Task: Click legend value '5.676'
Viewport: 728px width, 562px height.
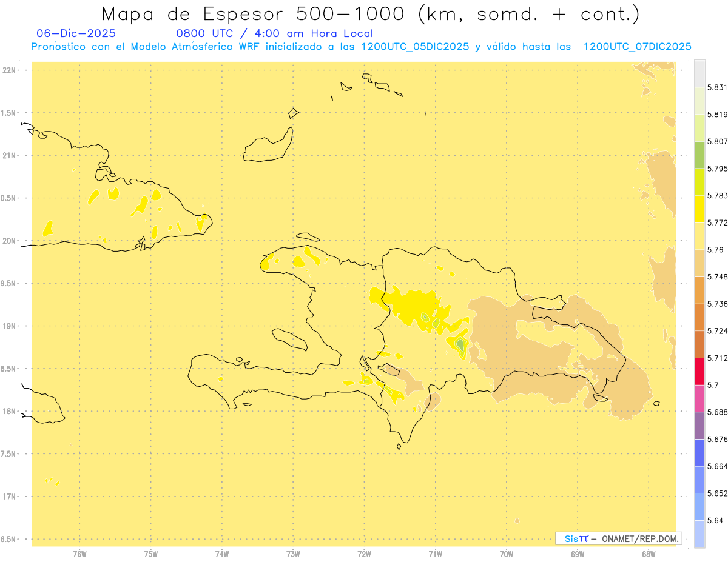Action: (x=718, y=439)
